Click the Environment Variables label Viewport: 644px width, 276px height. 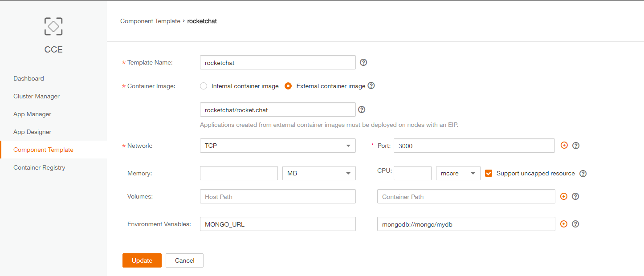coord(159,224)
